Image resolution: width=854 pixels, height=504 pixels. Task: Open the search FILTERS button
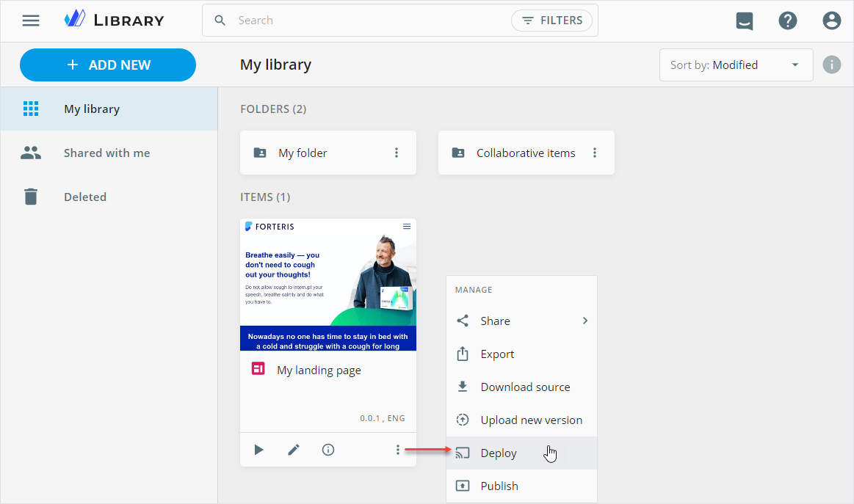click(x=551, y=21)
